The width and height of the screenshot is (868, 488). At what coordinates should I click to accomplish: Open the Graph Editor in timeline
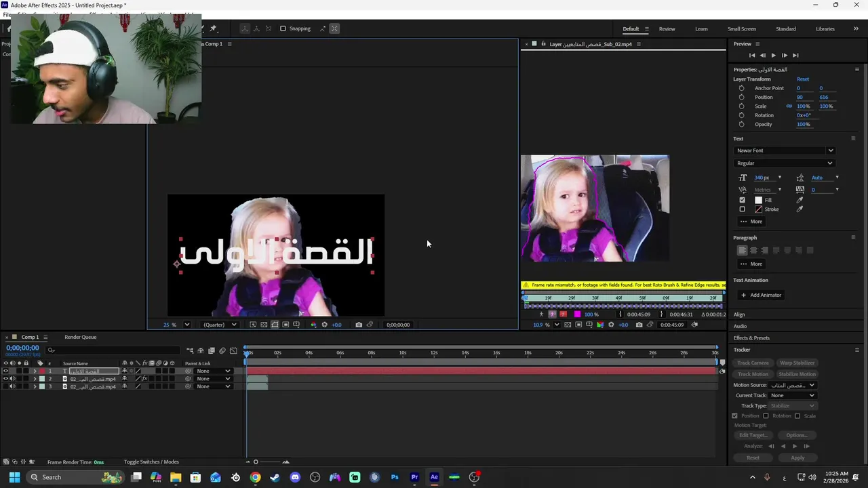point(233,350)
